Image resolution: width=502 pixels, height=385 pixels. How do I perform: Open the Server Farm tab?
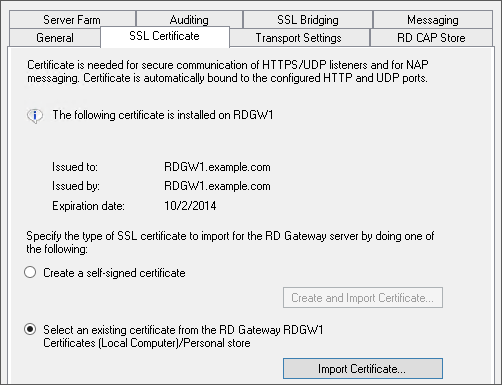pyautogui.click(x=72, y=20)
